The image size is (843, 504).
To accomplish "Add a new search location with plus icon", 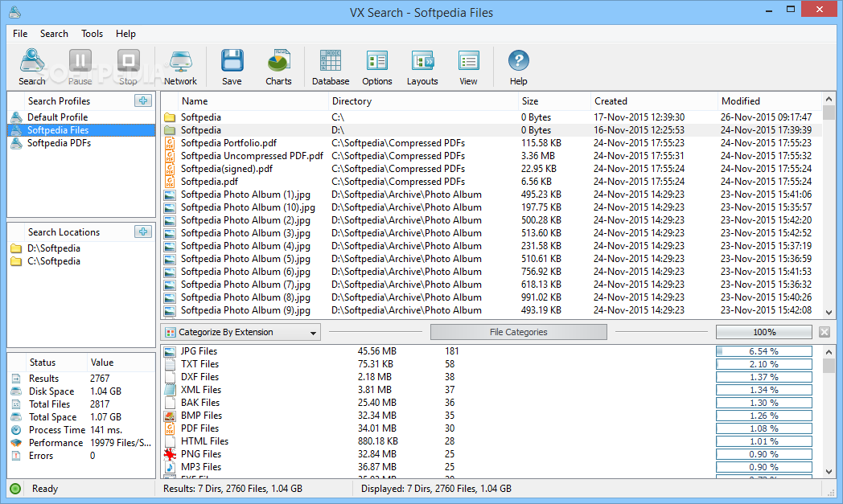I will 143,232.
